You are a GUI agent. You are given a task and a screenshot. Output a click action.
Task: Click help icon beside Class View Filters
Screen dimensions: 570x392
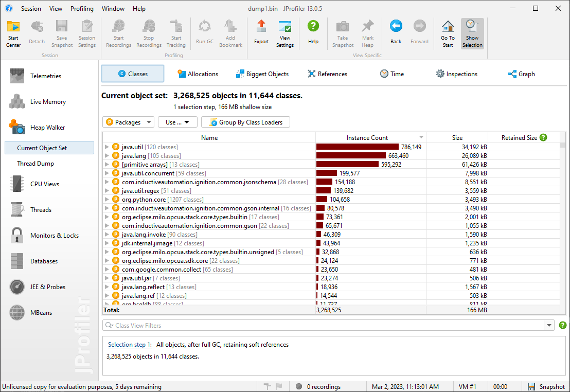562,326
